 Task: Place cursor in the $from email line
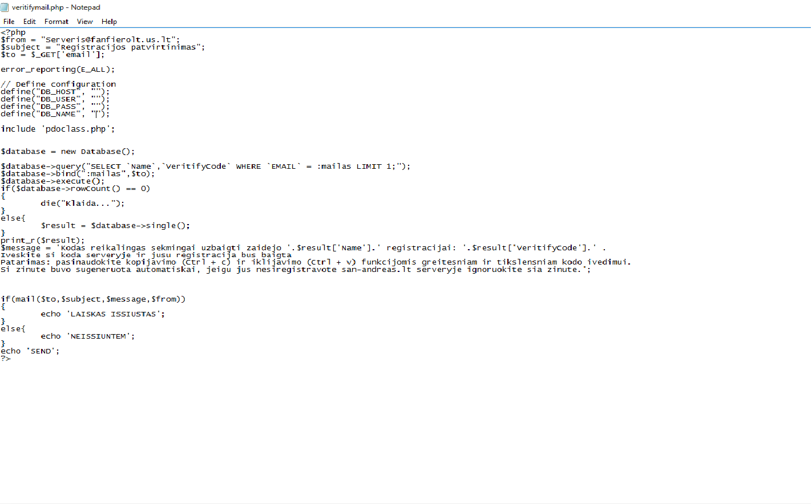tap(90, 40)
